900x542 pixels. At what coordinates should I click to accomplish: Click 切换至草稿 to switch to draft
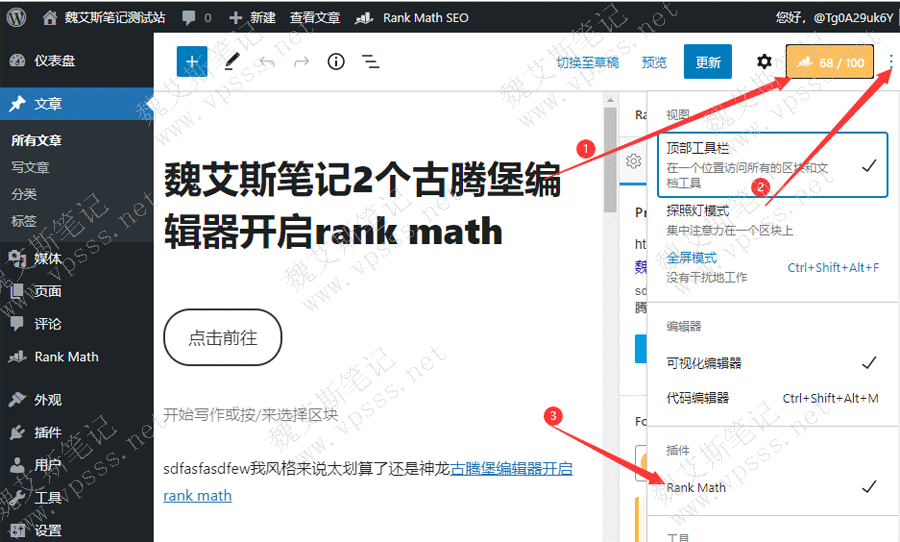[587, 62]
